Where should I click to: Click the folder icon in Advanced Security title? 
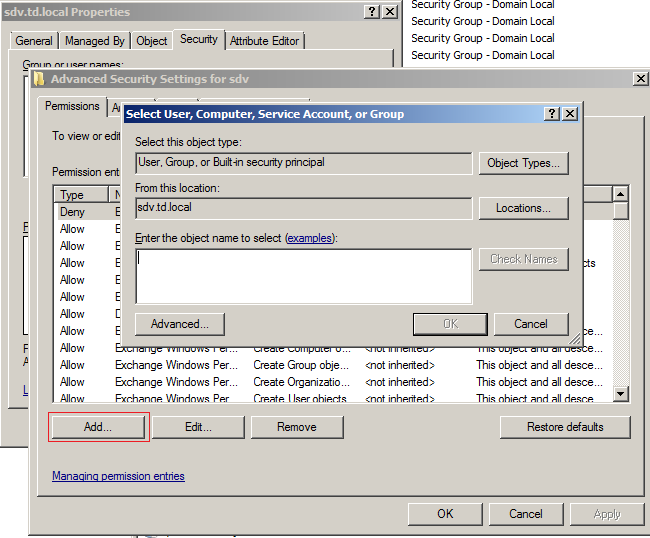(x=39, y=78)
